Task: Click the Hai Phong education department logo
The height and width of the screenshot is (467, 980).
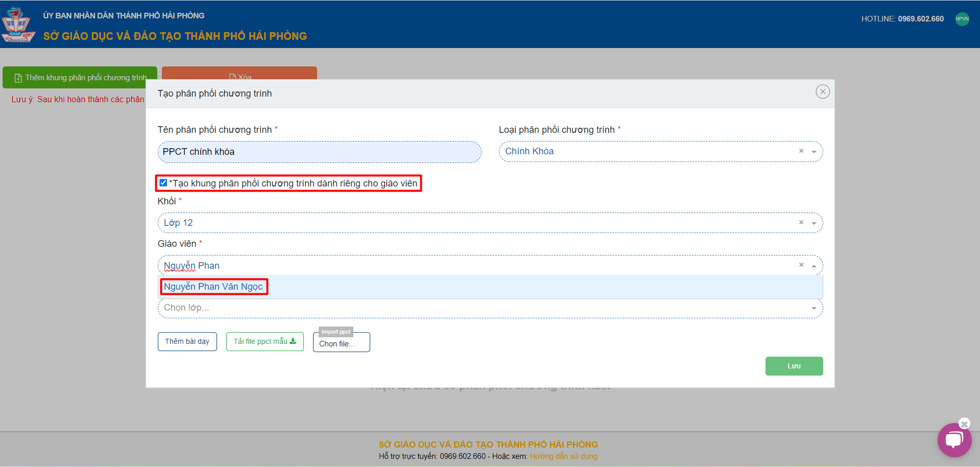Action: [x=18, y=25]
